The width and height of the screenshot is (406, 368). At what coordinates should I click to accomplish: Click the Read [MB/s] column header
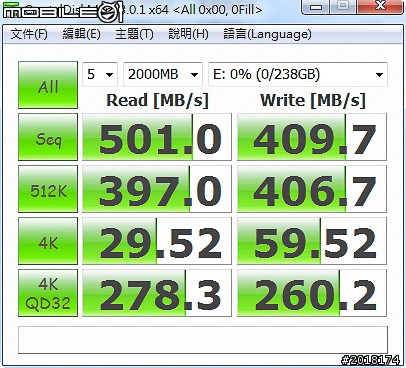click(x=157, y=100)
